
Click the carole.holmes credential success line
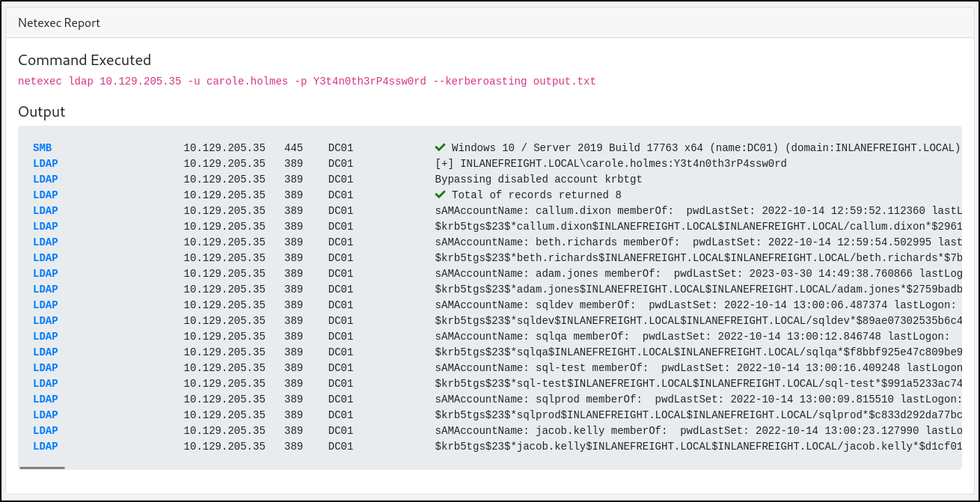(x=610, y=164)
